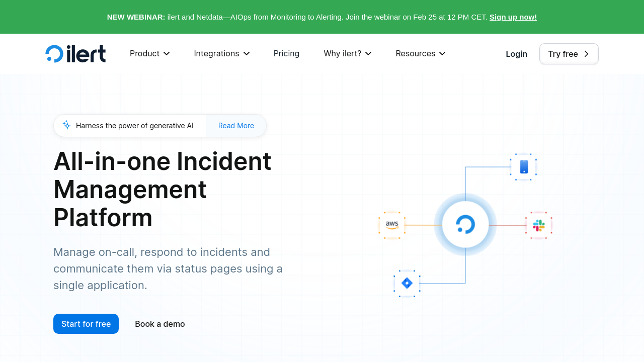Open the Resources dropdown chevron
This screenshot has width=644, height=362.
click(x=442, y=54)
